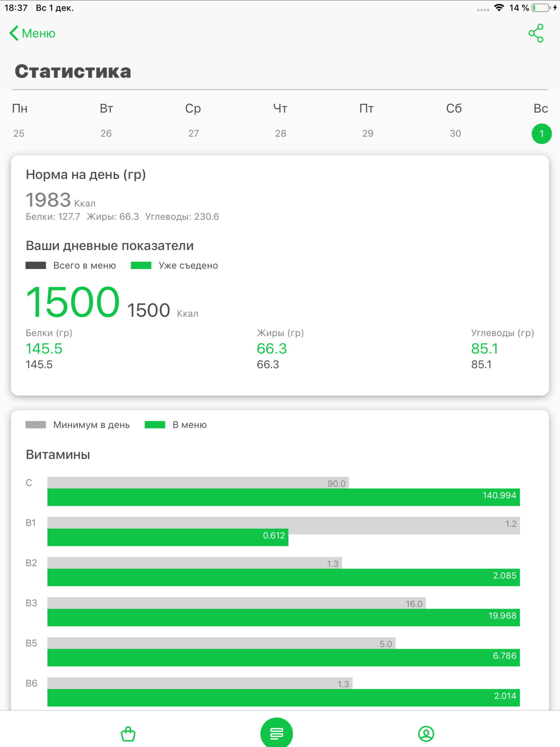Select Monday 25 in the week
Image resolution: width=560 pixels, height=747 pixels.
point(19,133)
